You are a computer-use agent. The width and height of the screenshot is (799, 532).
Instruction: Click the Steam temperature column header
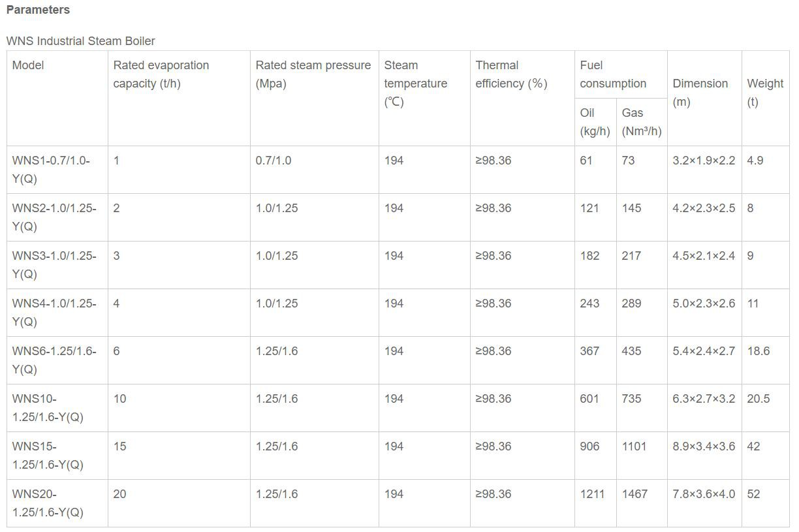(x=415, y=84)
